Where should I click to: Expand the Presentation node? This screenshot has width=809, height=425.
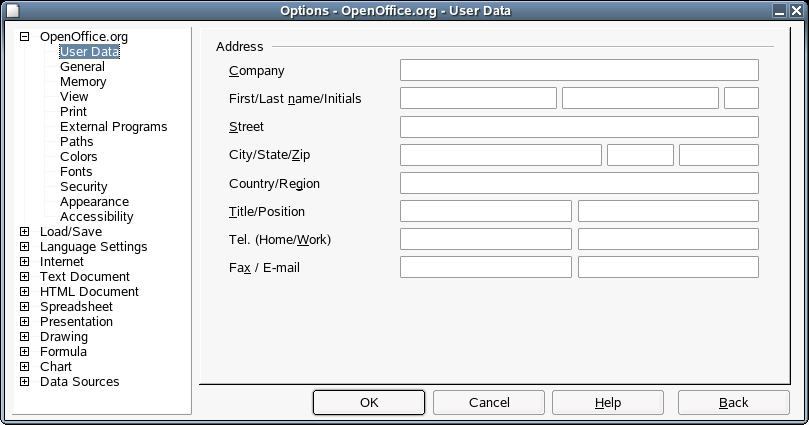coord(24,321)
